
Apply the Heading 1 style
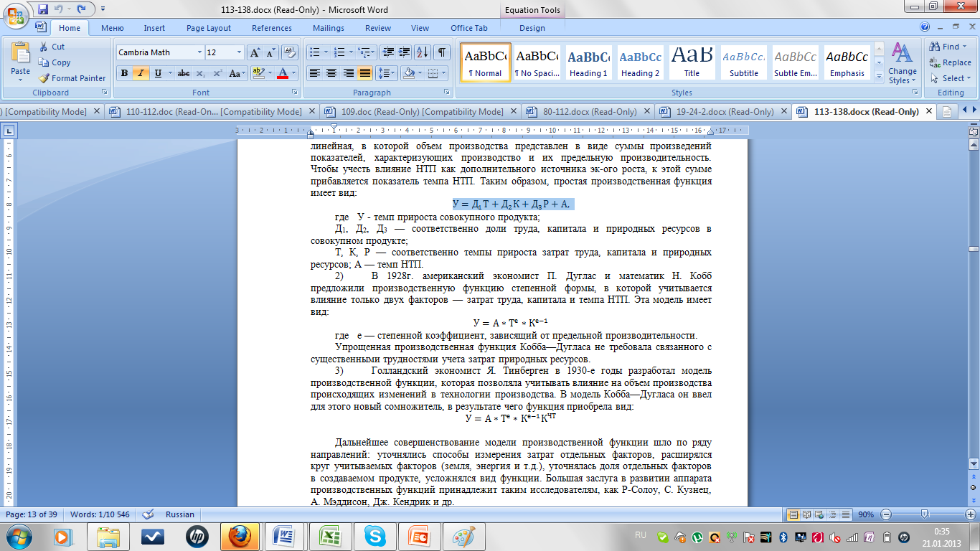588,62
